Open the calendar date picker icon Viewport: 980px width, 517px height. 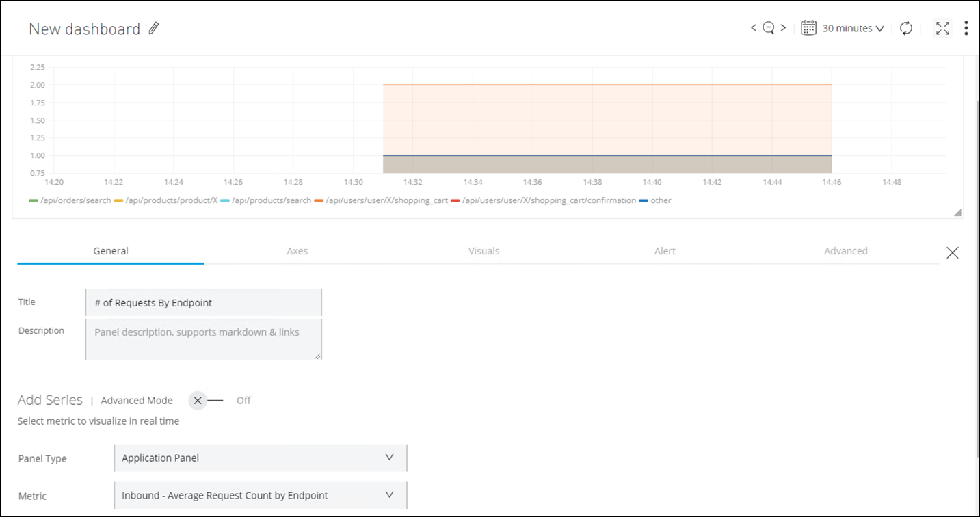tap(808, 28)
